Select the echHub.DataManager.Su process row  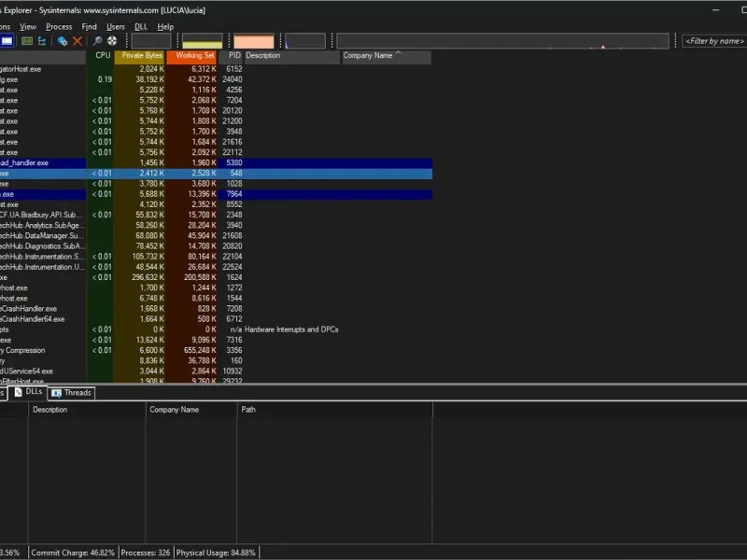coord(217,236)
